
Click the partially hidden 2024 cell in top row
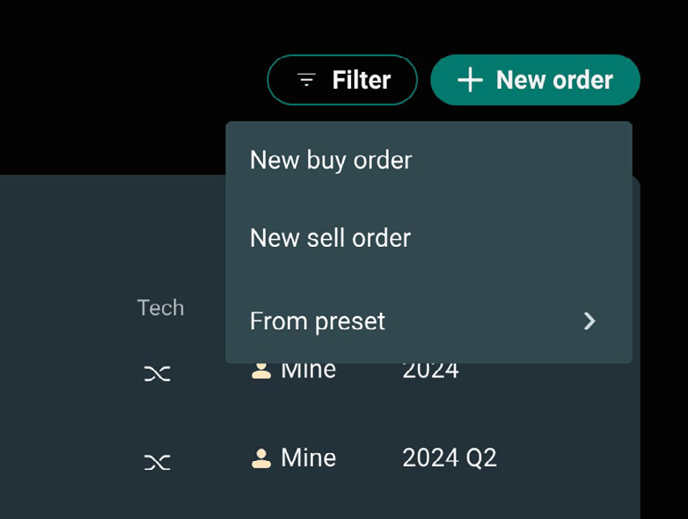point(430,371)
